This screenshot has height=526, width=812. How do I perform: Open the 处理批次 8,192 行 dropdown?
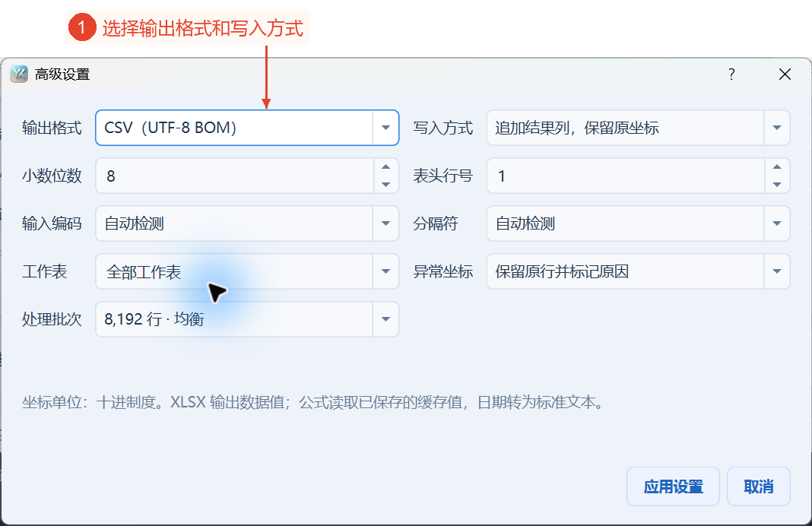tap(247, 319)
